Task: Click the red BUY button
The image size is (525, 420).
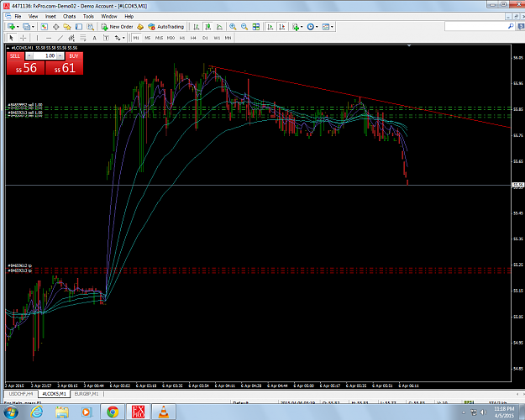Action: point(74,56)
